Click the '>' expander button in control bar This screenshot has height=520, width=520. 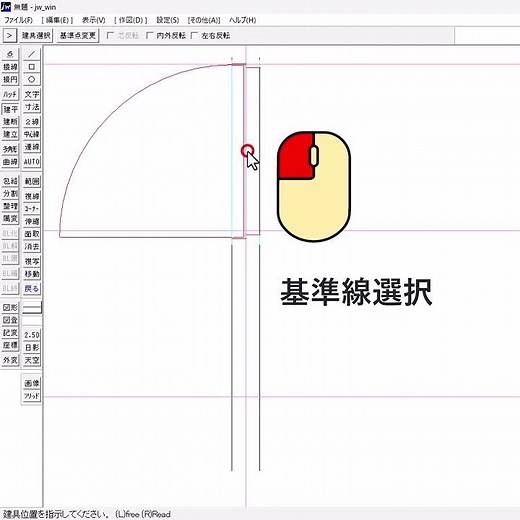click(10, 35)
